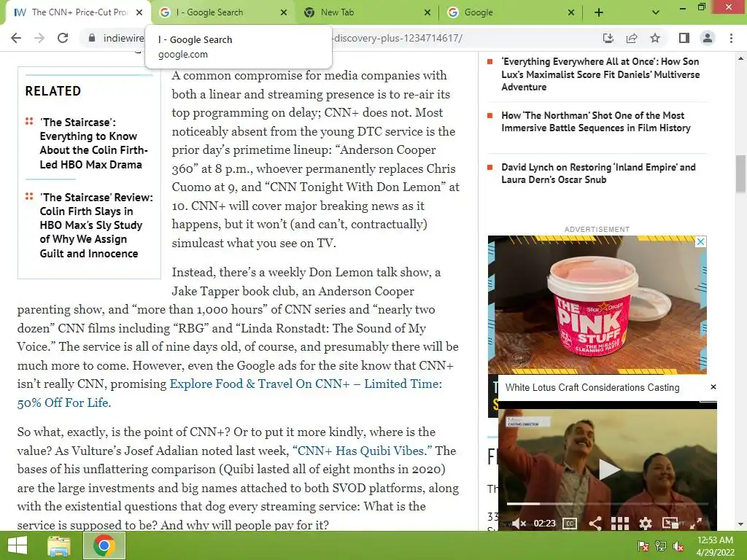Open the network tray icon
The height and width of the screenshot is (560, 747).
pyautogui.click(x=661, y=546)
